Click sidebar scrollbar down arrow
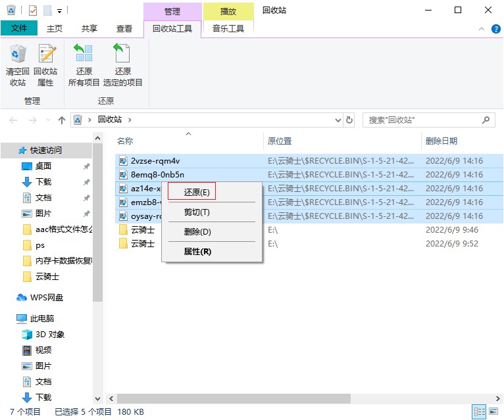 [98, 398]
